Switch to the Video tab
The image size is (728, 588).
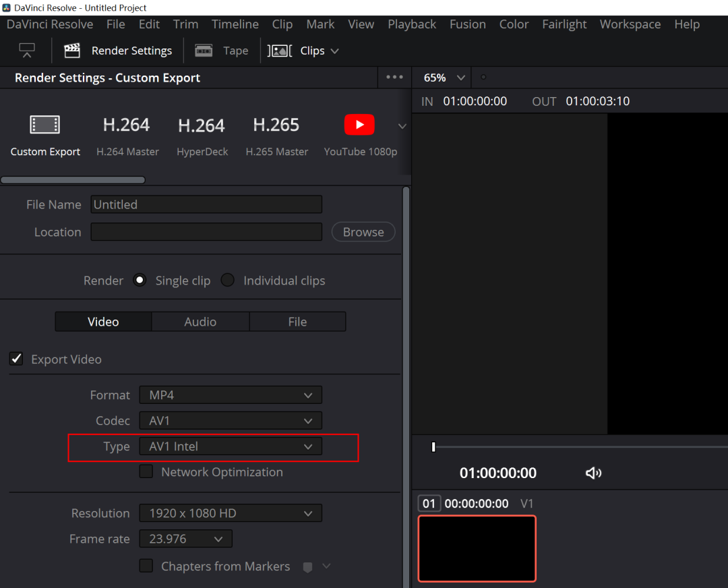point(103,322)
